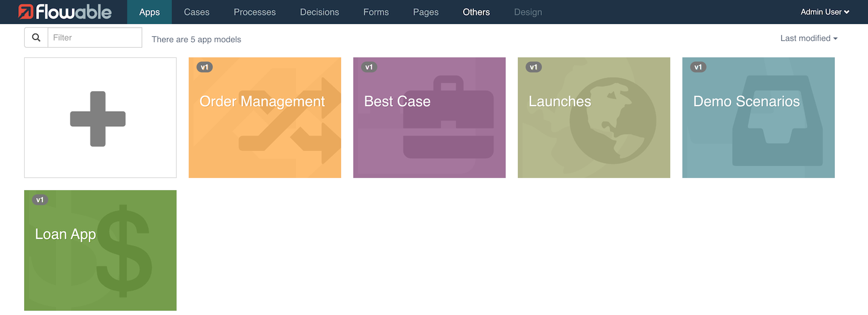
Task: Open the Pages tab
Action: [426, 12]
